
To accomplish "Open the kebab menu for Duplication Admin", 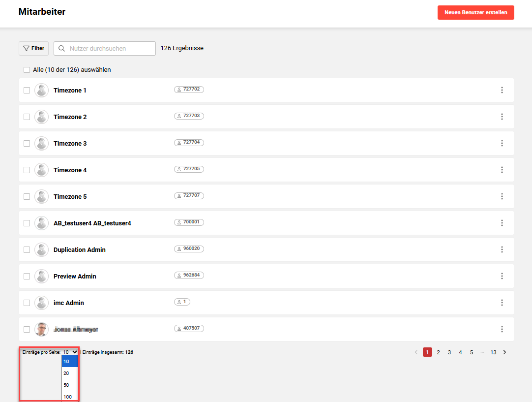I will [x=502, y=249].
